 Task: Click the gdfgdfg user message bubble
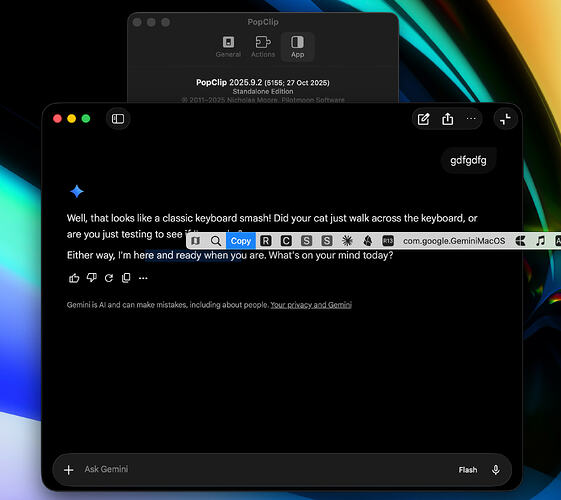pos(468,160)
